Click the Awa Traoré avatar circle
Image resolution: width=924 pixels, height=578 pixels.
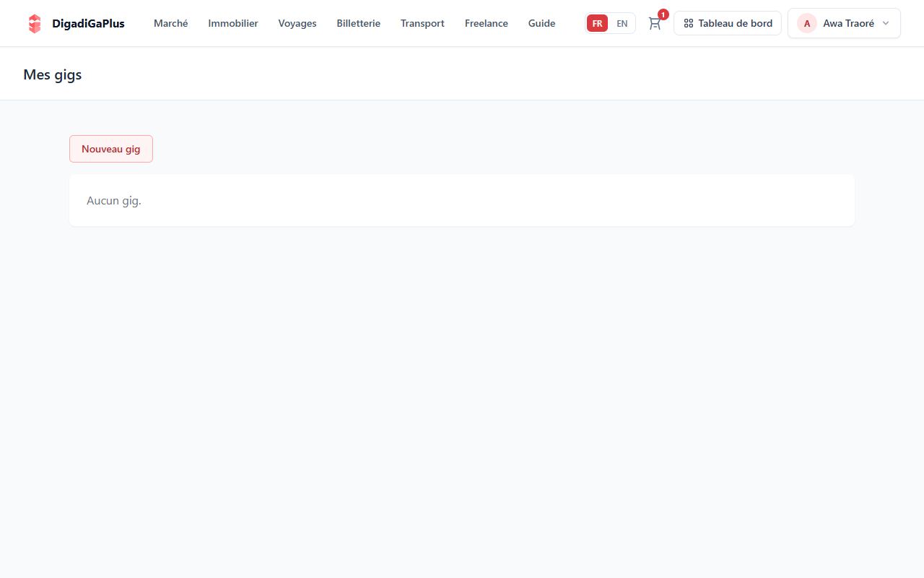pos(806,23)
